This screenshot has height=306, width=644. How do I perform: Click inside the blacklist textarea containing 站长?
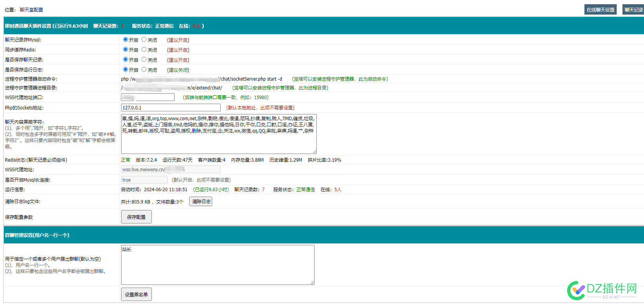coord(218,265)
